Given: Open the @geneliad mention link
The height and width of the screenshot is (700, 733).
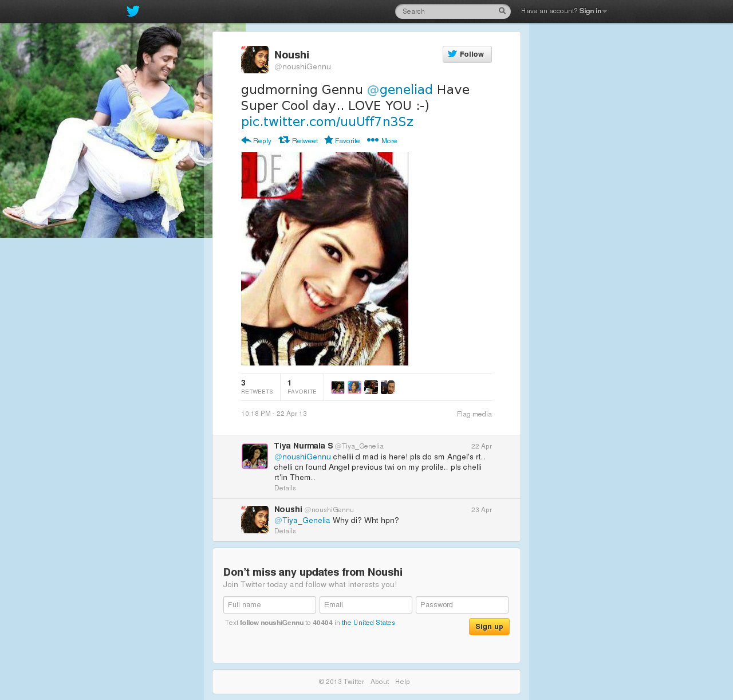Looking at the screenshot, I should [400, 90].
